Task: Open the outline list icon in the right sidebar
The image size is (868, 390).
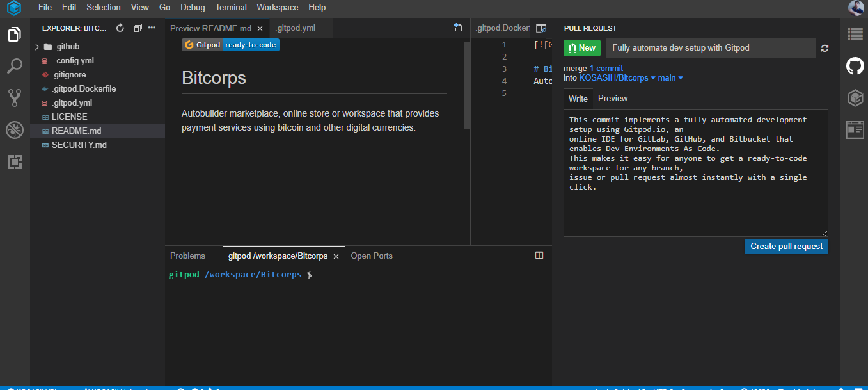Action: coord(855,35)
